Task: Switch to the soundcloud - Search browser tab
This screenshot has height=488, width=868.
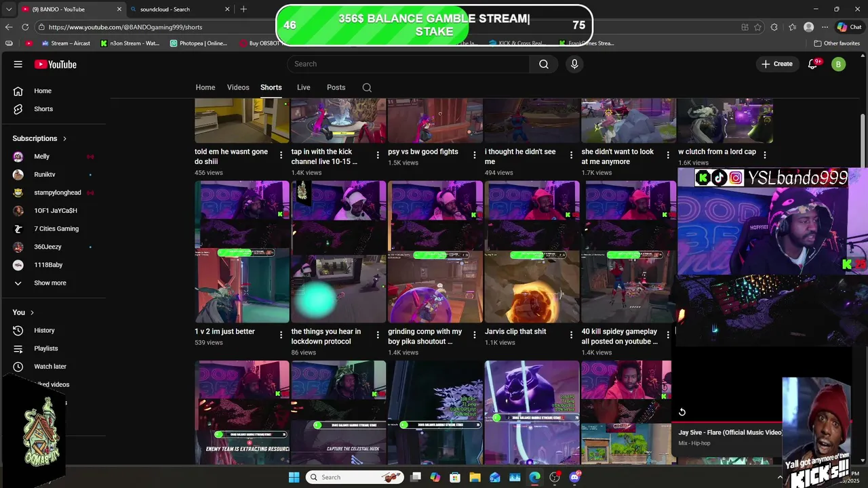Action: point(178,9)
